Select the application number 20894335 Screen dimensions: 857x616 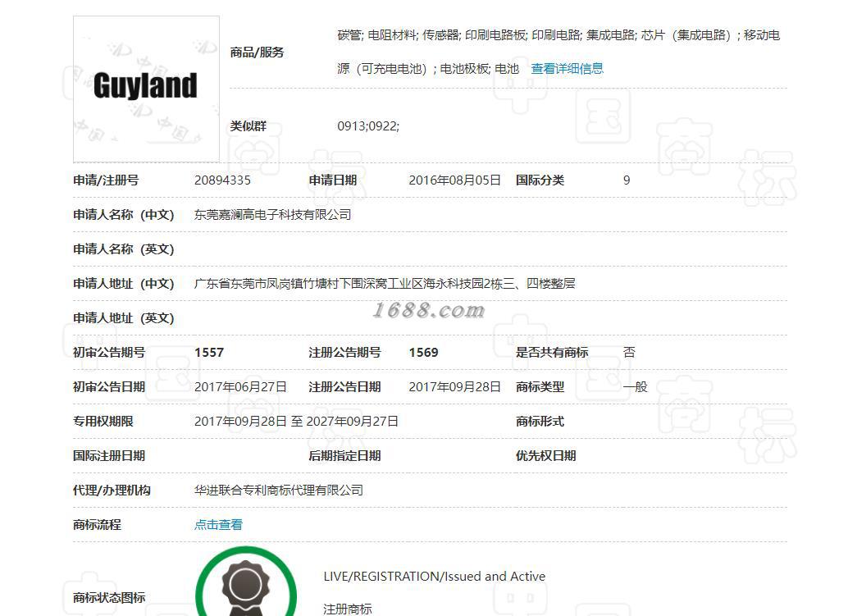[222, 180]
